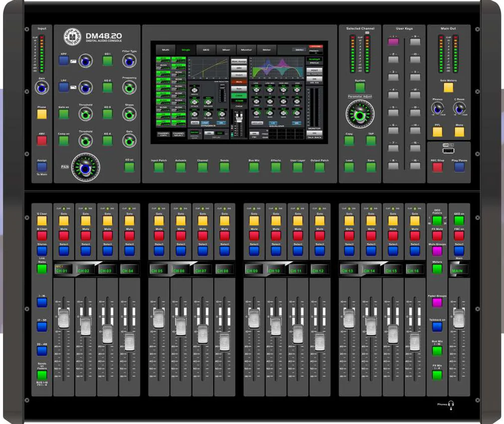Click the USB port icon
504x424 pixels.
pyautogui.click(x=448, y=151)
